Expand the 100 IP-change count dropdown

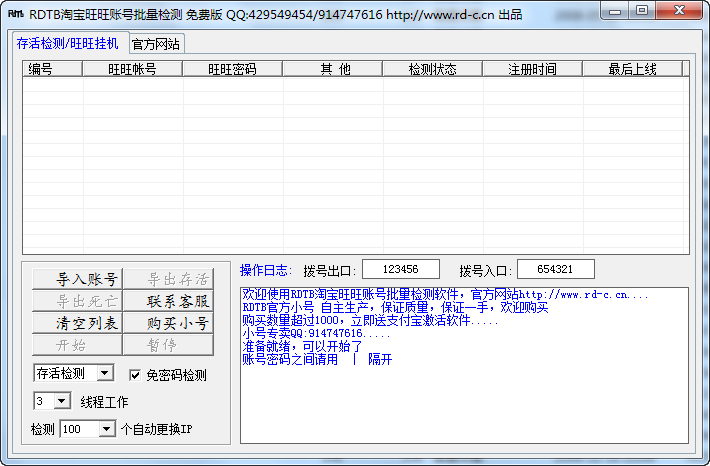(106, 428)
